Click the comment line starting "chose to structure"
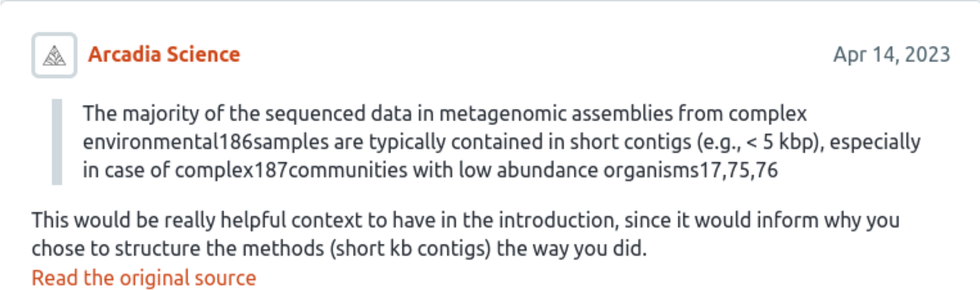This screenshot has width=980, height=290. (339, 249)
